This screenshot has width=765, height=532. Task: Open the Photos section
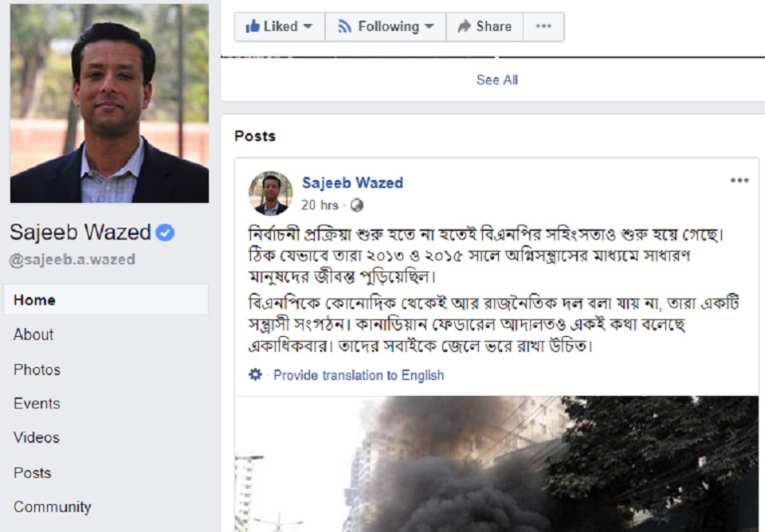pos(37,370)
